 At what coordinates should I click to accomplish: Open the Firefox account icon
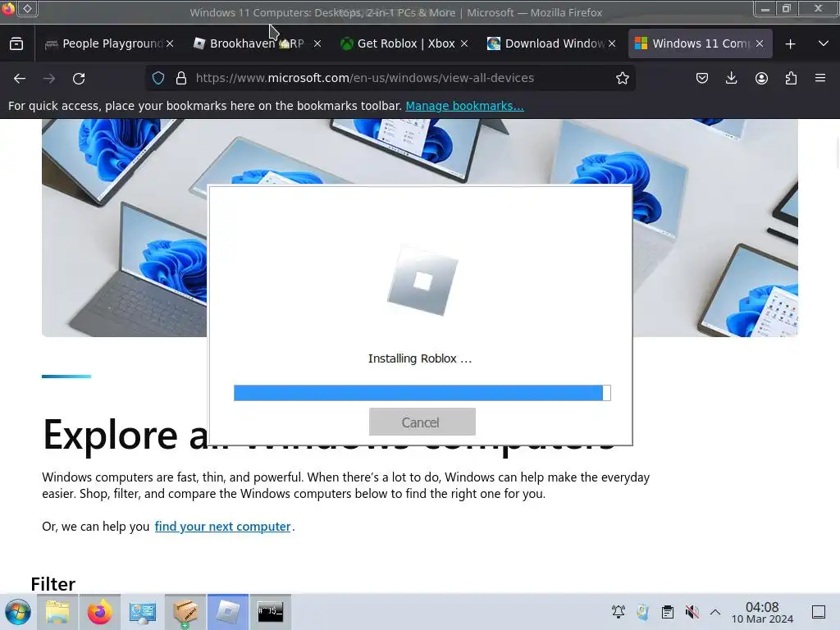(x=761, y=78)
